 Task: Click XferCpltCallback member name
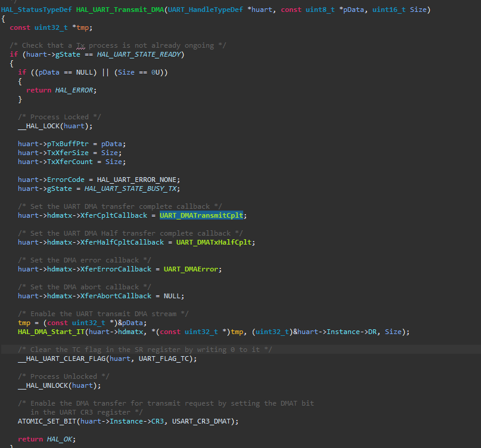coord(114,215)
